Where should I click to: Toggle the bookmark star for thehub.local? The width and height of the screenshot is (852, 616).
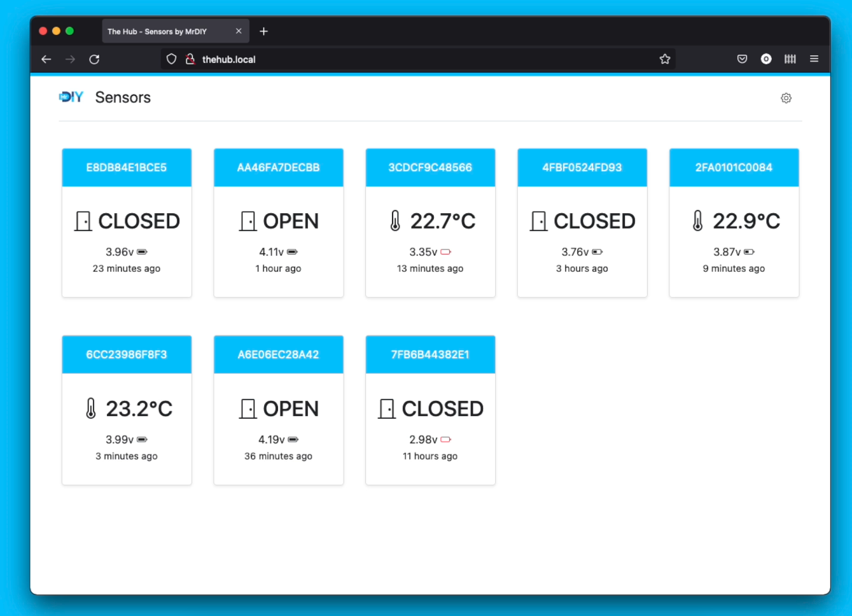(x=665, y=59)
